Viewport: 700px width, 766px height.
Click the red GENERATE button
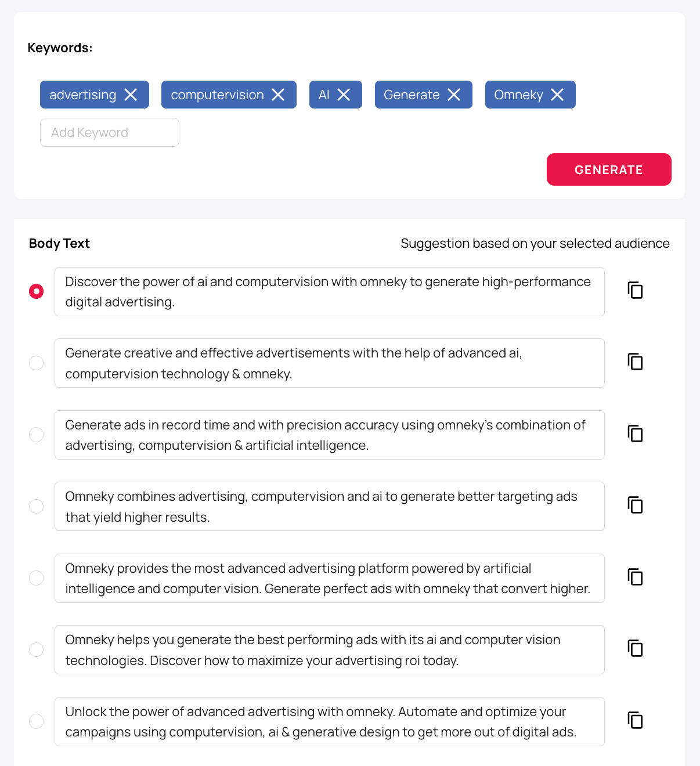609,169
